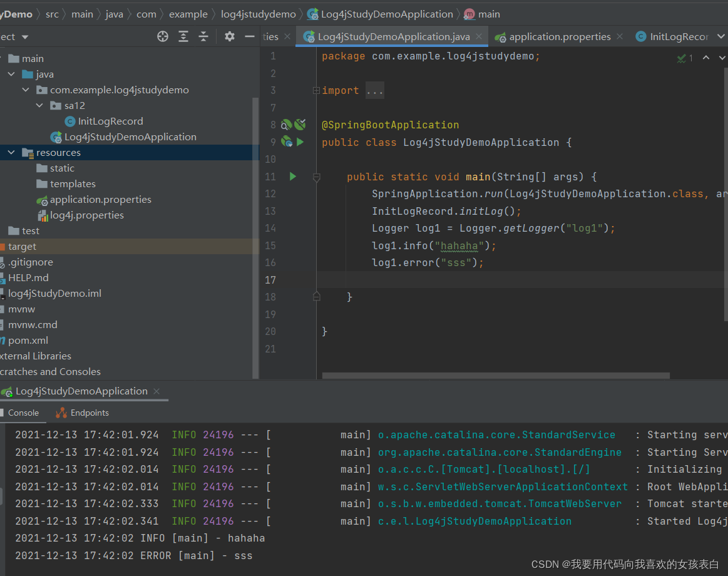Open the Console tab in run panel
Image resolution: width=728 pixels, height=576 pixels.
[x=23, y=413]
